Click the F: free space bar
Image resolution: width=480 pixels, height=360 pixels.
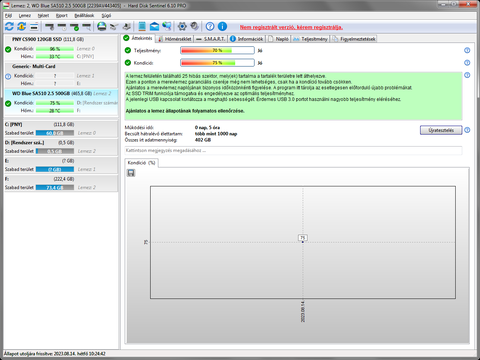click(55, 188)
